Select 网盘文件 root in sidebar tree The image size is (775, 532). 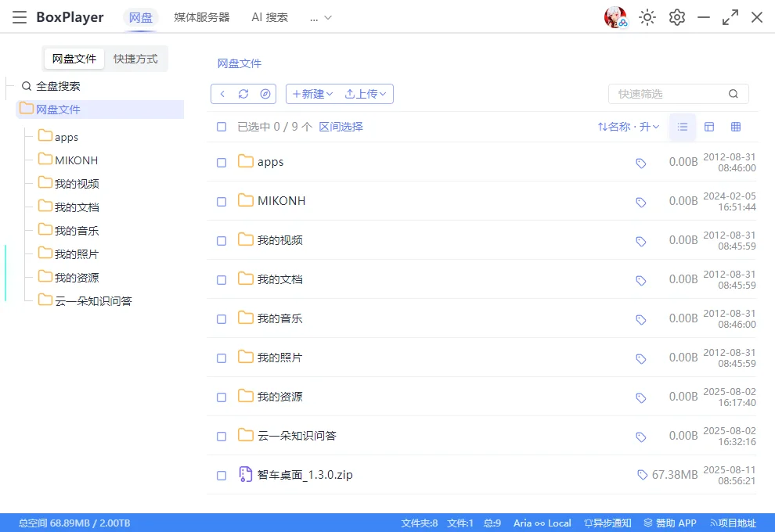pos(100,110)
